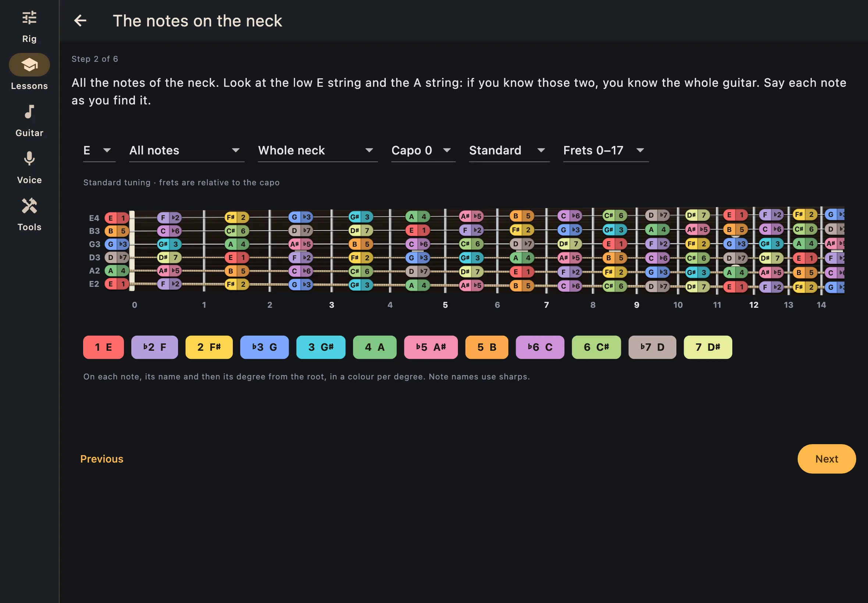Toggle the cyan 3 G# degree chip
Screen dimensions: 868x603
[321, 347]
